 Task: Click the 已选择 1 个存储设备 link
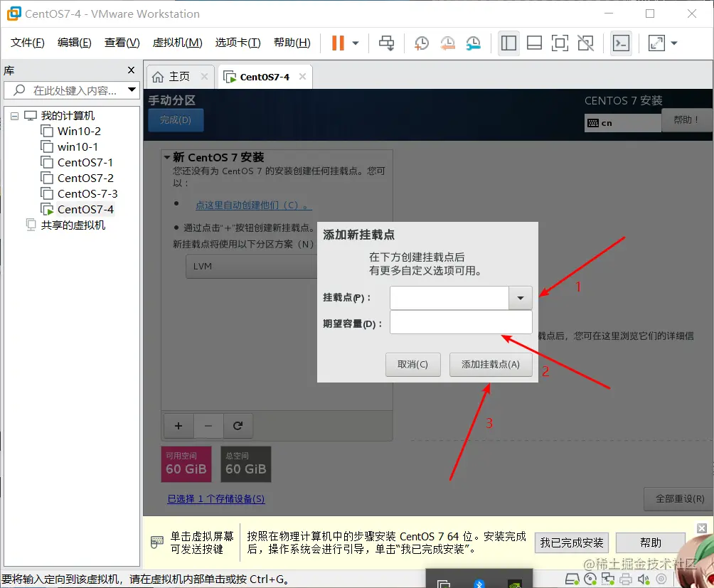pos(216,499)
